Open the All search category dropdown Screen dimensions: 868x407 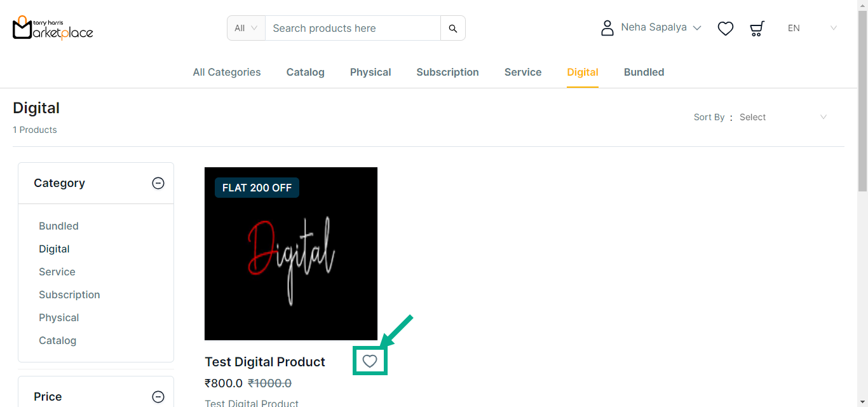point(246,28)
